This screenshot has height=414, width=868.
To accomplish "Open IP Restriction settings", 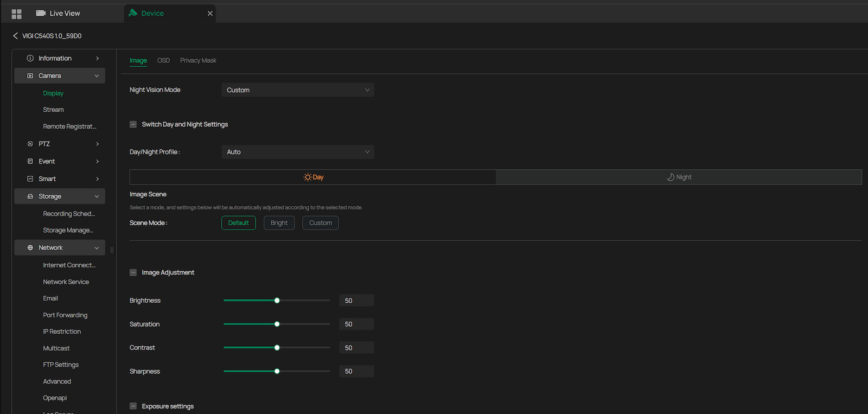I will click(62, 332).
